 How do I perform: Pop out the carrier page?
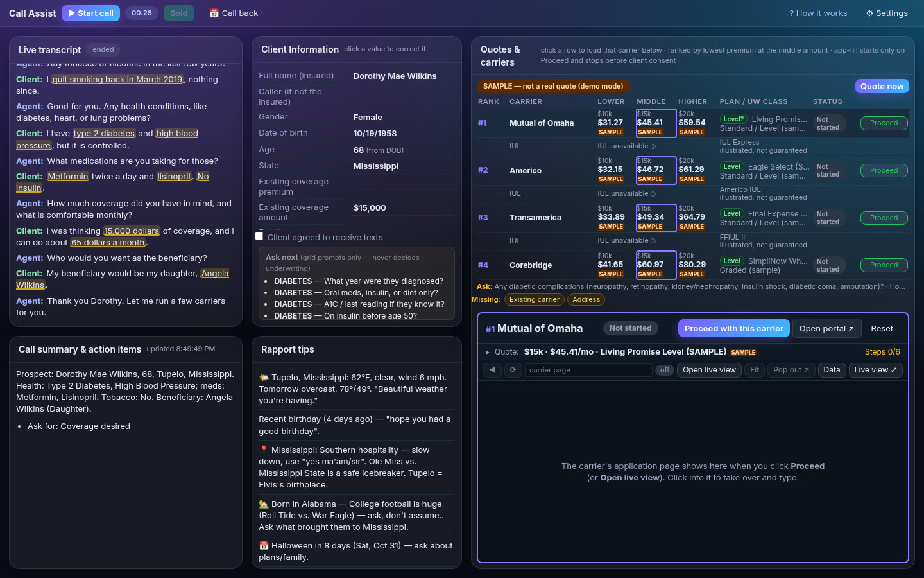(x=791, y=370)
